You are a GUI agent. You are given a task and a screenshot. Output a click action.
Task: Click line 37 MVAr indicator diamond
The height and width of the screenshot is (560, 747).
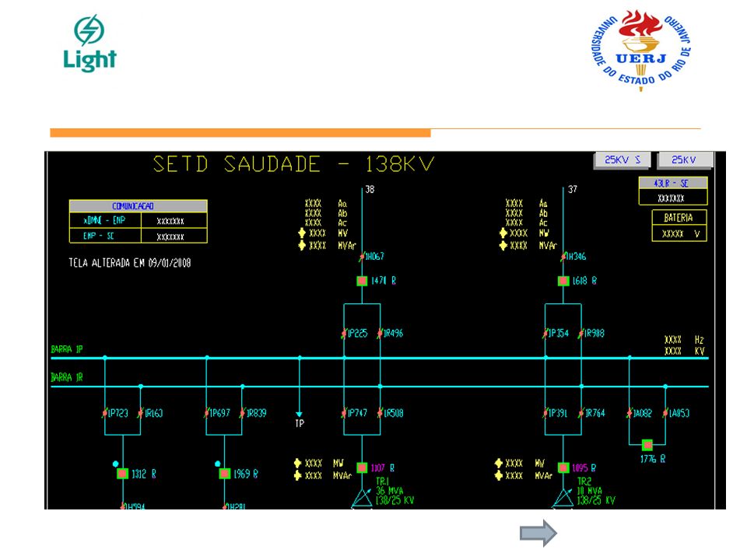click(x=503, y=245)
